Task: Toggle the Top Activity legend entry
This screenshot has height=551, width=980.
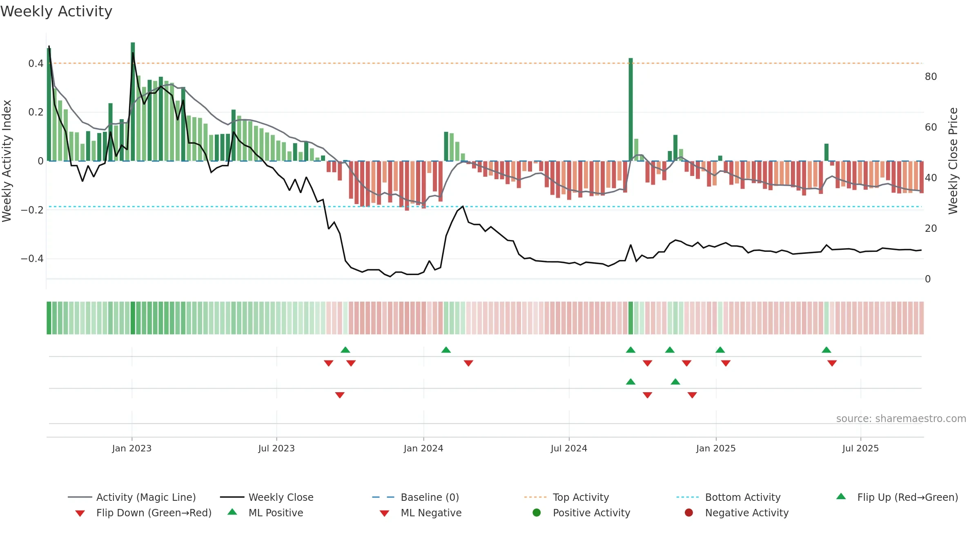Action: pos(566,497)
